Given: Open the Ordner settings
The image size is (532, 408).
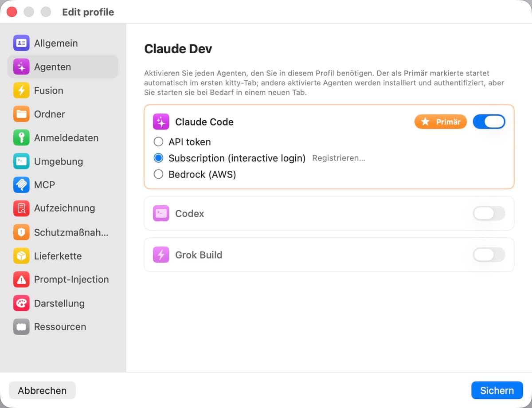Looking at the screenshot, I should [x=63, y=114].
